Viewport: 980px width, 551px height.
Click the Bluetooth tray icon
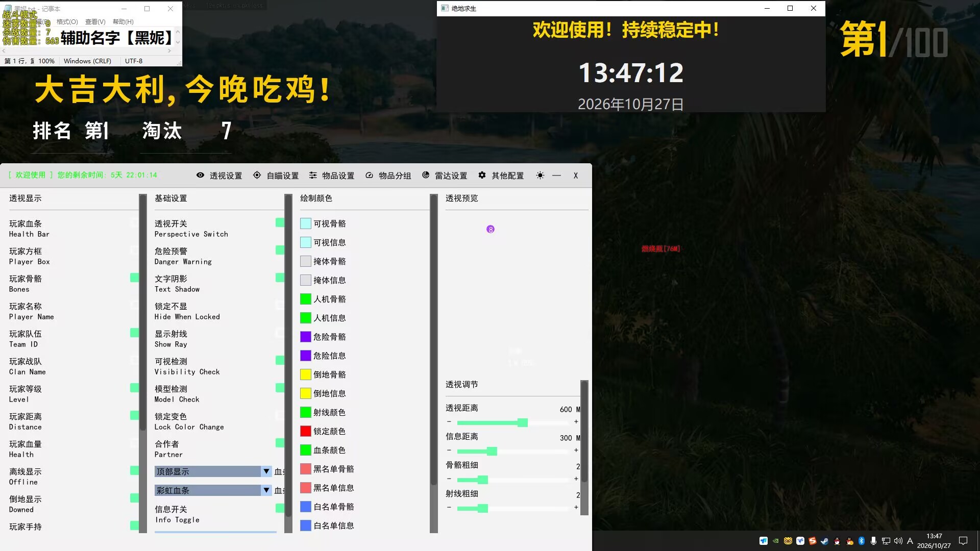(861, 541)
